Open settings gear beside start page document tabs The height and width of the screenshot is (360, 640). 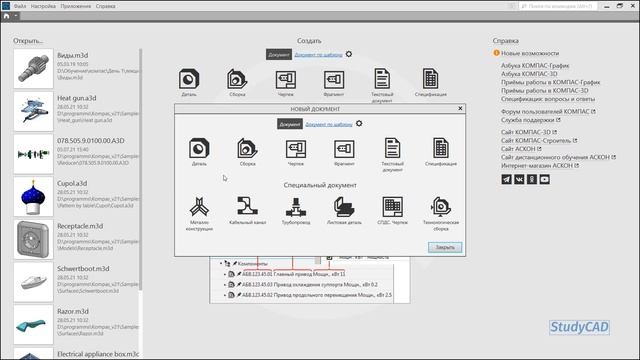[x=349, y=54]
